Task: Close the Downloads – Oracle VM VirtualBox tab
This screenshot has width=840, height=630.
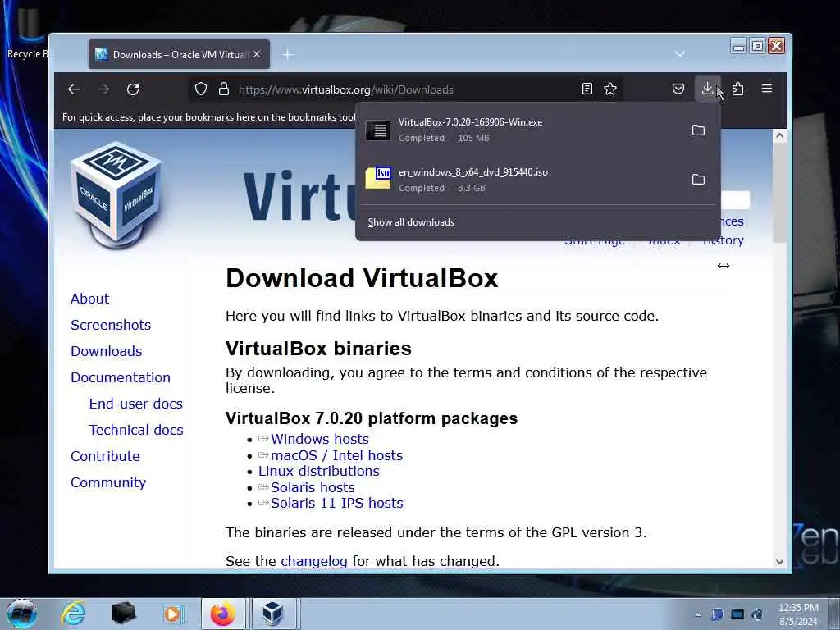Action: [x=257, y=54]
